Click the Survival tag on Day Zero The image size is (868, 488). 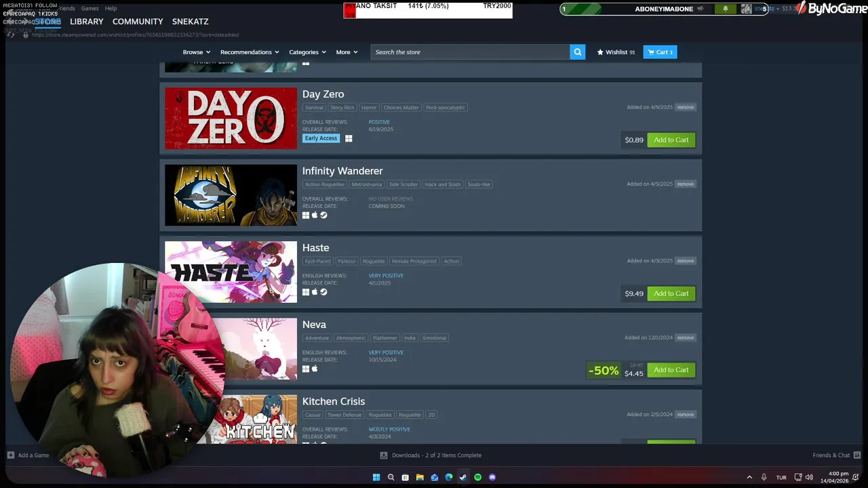(314, 107)
